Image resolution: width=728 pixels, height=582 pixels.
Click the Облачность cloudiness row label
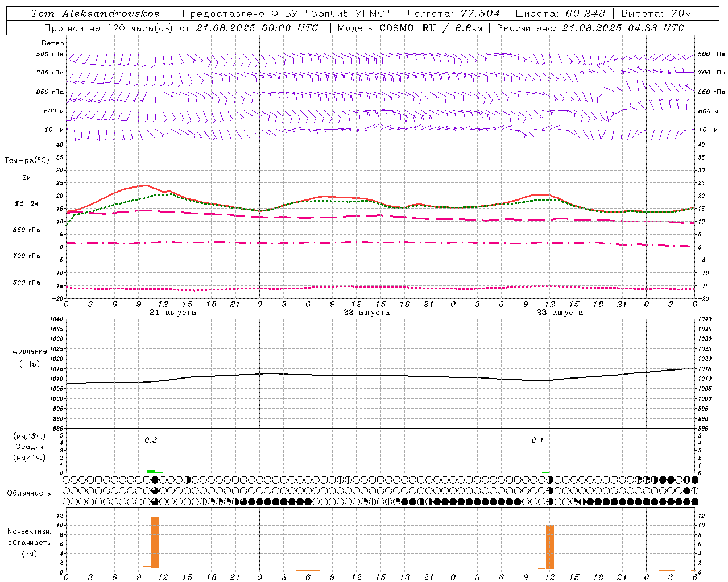pos(29,493)
